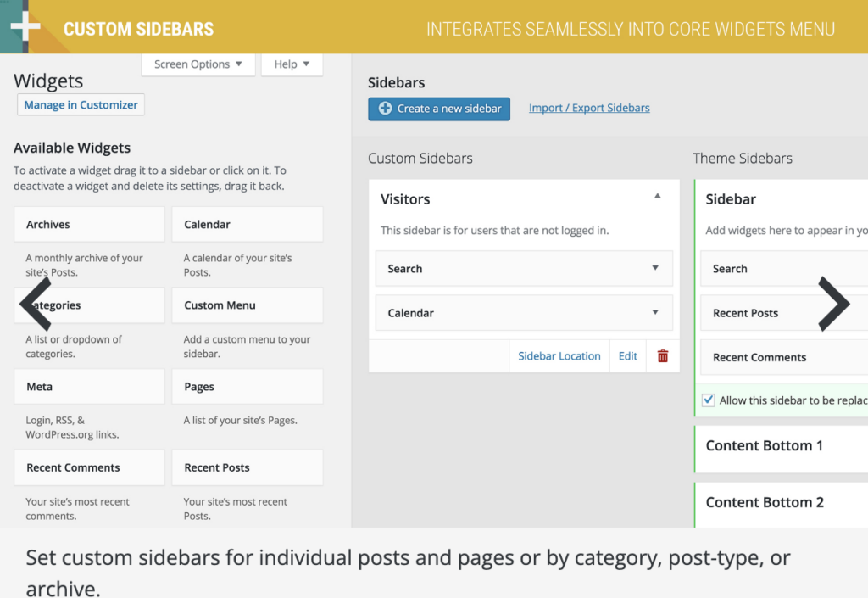Open the Sidebar Location link
This screenshot has height=598, width=868.
click(559, 356)
